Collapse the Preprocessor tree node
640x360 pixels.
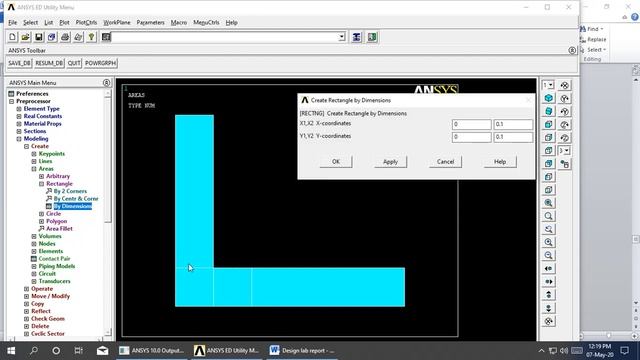(x=11, y=101)
